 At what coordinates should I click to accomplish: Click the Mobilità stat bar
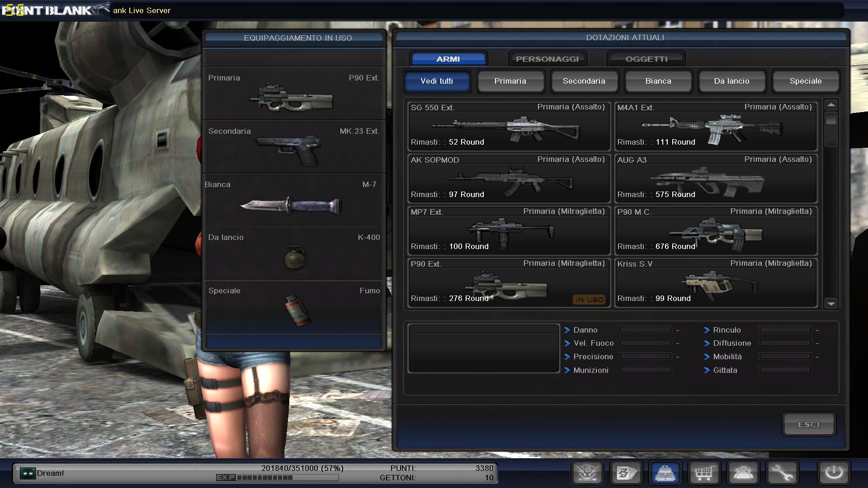point(785,357)
